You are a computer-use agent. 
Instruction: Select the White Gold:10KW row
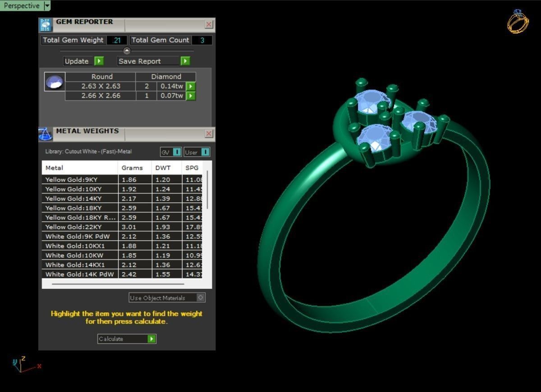click(x=122, y=255)
